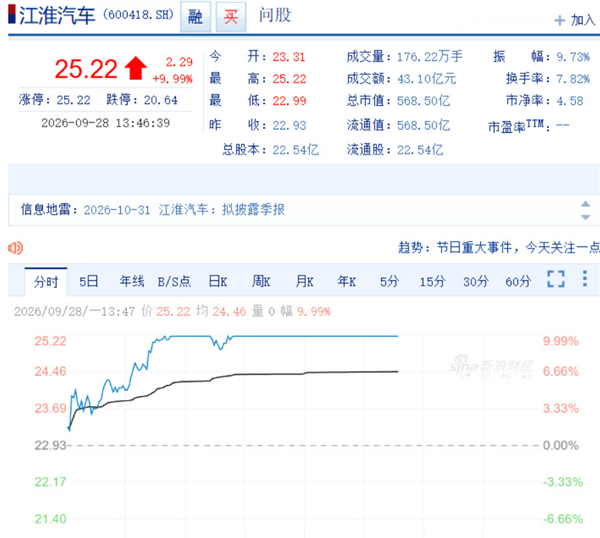Click the 最低 value 22.99

(x=289, y=101)
